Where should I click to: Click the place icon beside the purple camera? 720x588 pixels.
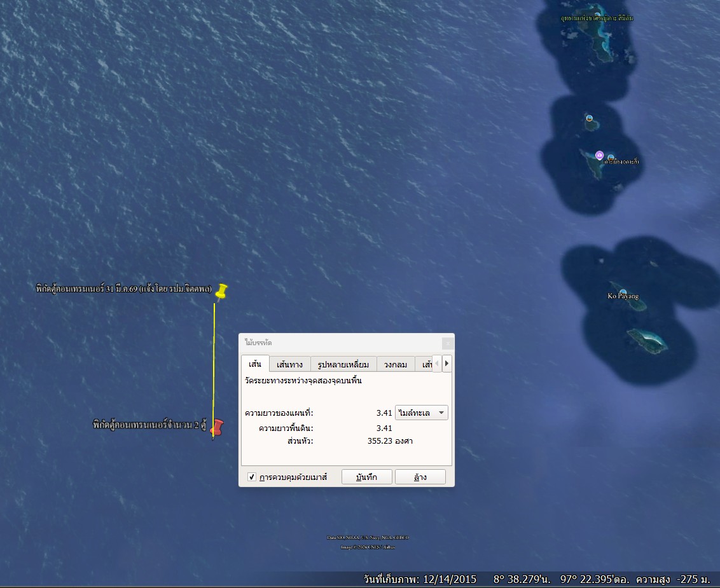611,158
